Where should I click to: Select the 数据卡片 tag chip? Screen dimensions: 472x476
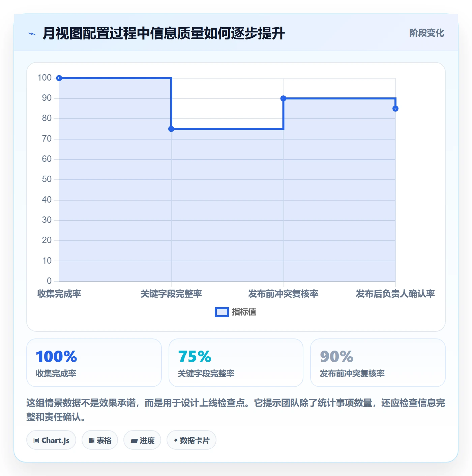191,440
